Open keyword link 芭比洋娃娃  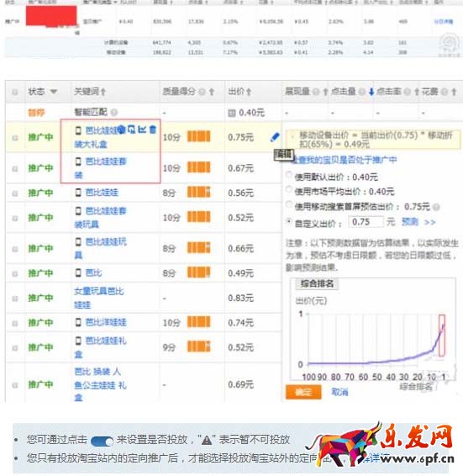(x=106, y=322)
